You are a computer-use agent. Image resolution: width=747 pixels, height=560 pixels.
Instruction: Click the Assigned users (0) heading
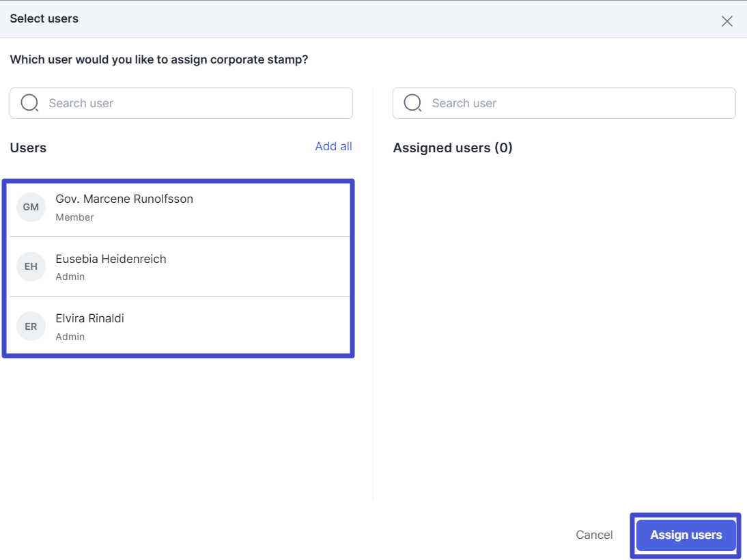coord(453,148)
